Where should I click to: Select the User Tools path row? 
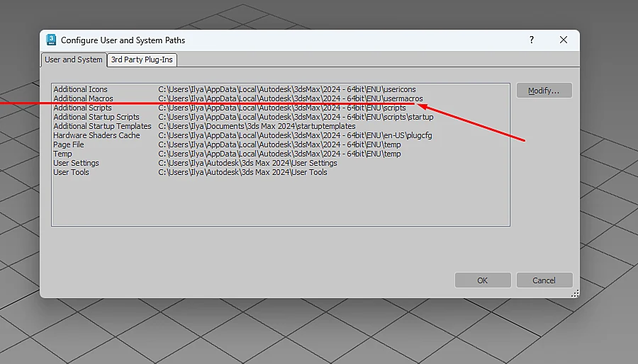[280, 172]
